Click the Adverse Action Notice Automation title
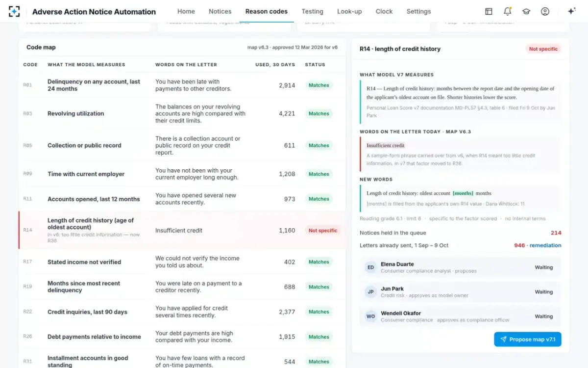 point(94,12)
